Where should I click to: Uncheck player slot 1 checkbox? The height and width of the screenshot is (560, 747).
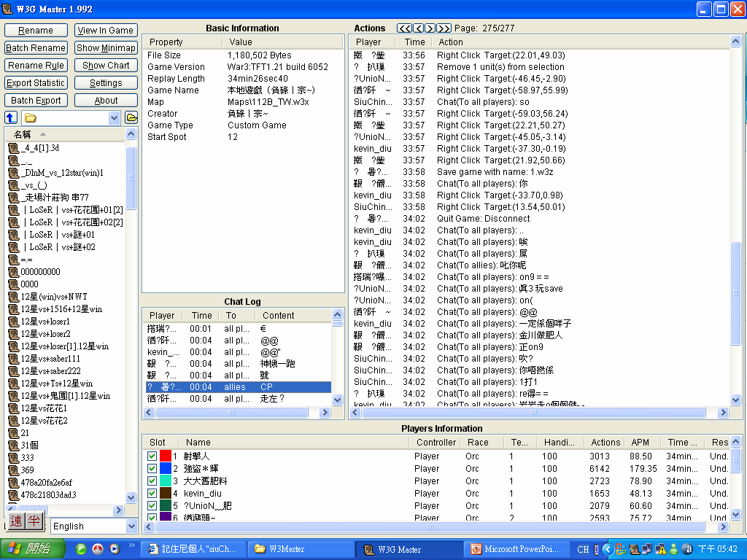click(x=152, y=456)
